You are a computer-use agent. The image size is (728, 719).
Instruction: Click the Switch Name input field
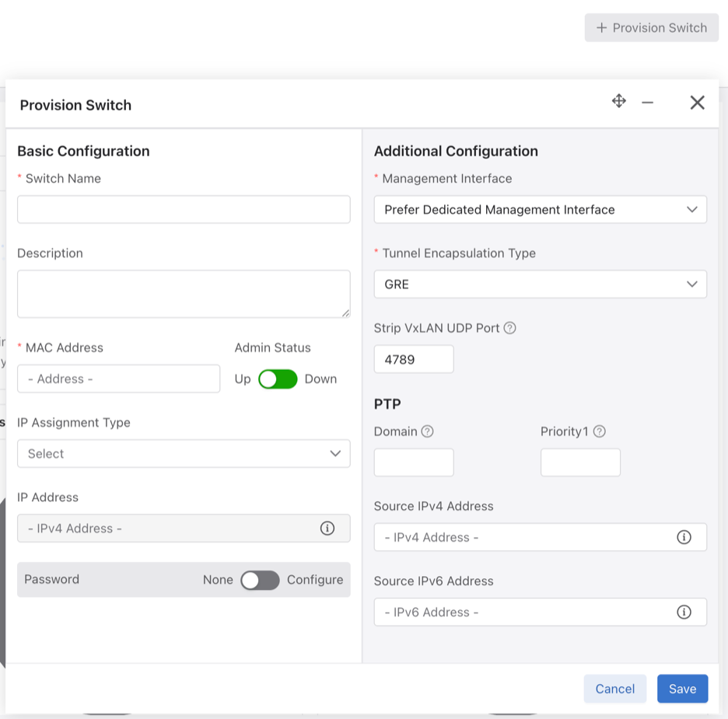[184, 210]
